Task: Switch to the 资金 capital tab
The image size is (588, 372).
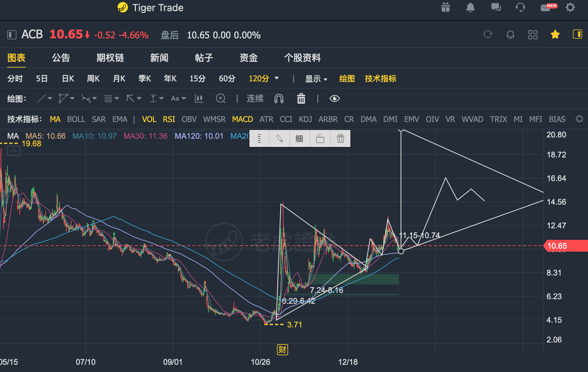Action: 249,58
